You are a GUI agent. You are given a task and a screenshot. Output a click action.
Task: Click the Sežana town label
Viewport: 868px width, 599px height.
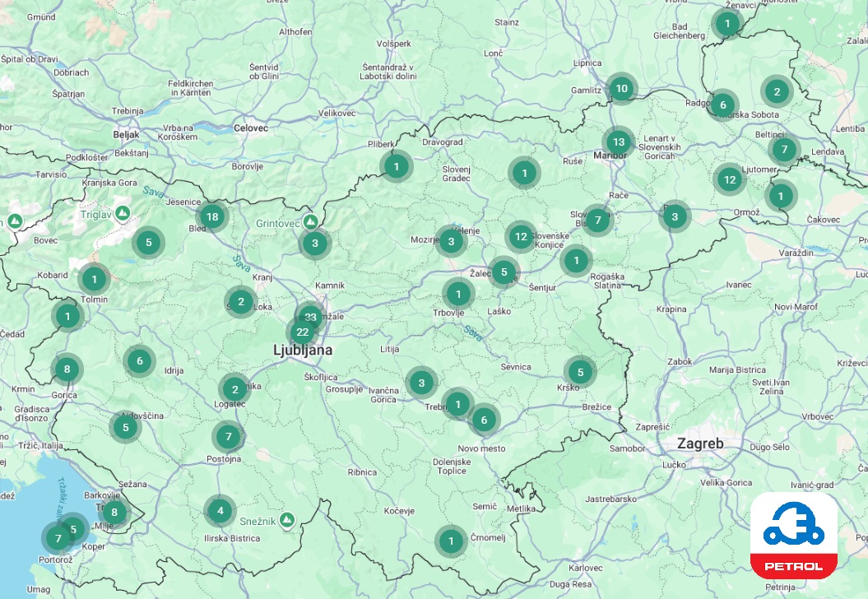[x=132, y=484]
